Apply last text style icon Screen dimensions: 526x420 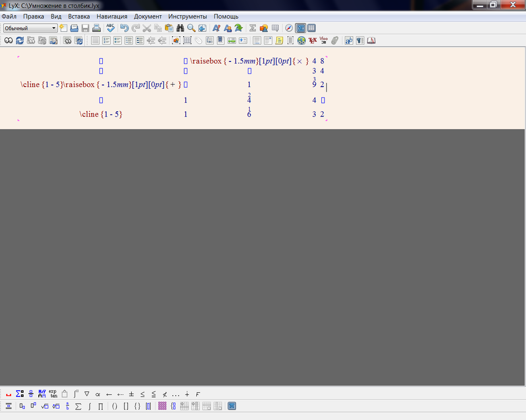tap(238, 28)
